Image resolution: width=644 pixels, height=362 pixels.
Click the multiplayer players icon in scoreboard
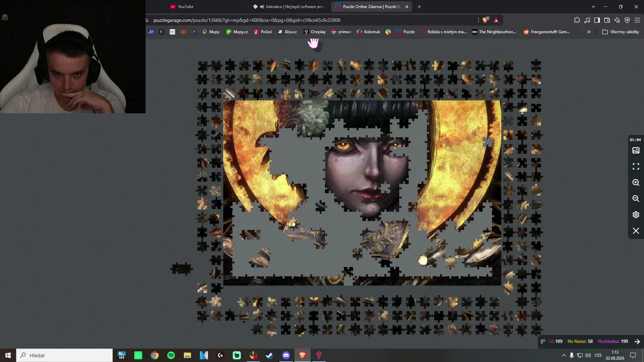(x=543, y=341)
